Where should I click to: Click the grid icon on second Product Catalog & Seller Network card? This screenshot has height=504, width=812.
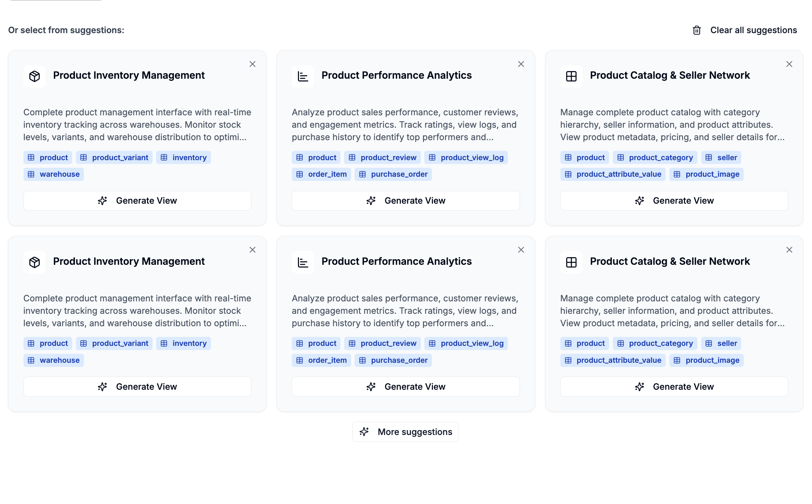pyautogui.click(x=571, y=262)
